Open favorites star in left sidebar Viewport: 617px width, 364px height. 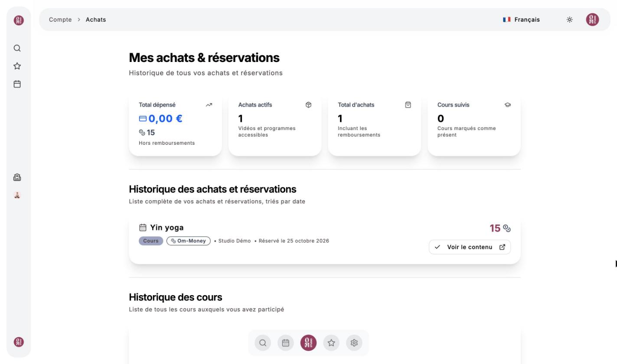click(x=17, y=66)
